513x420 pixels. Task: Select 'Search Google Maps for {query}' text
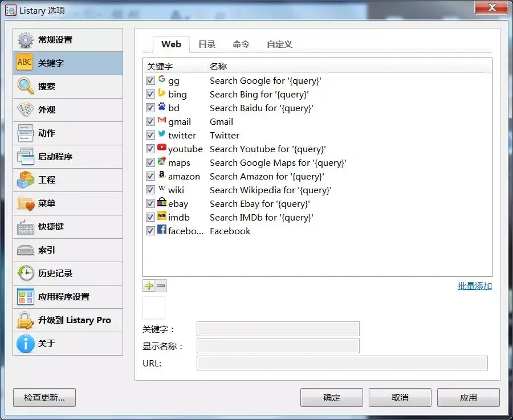(x=278, y=162)
